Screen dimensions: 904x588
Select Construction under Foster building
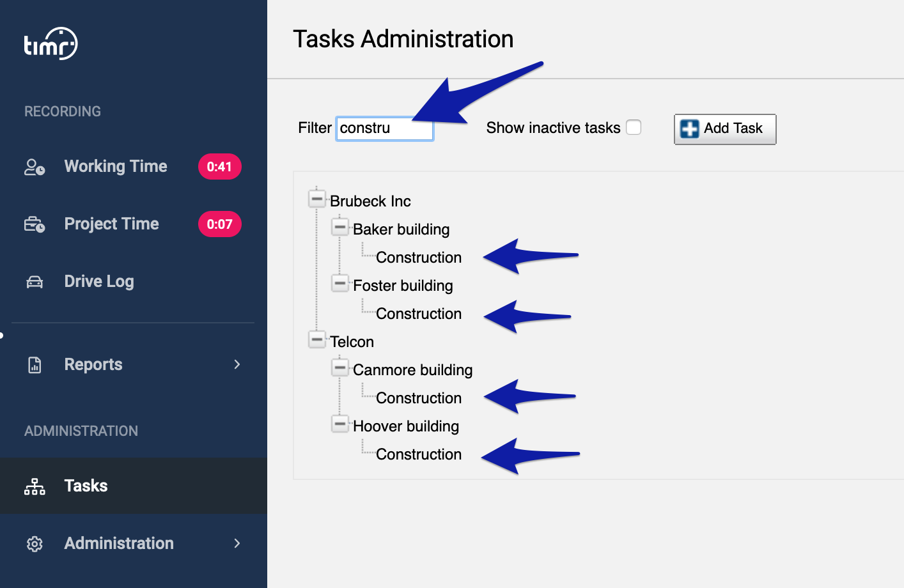(x=419, y=314)
